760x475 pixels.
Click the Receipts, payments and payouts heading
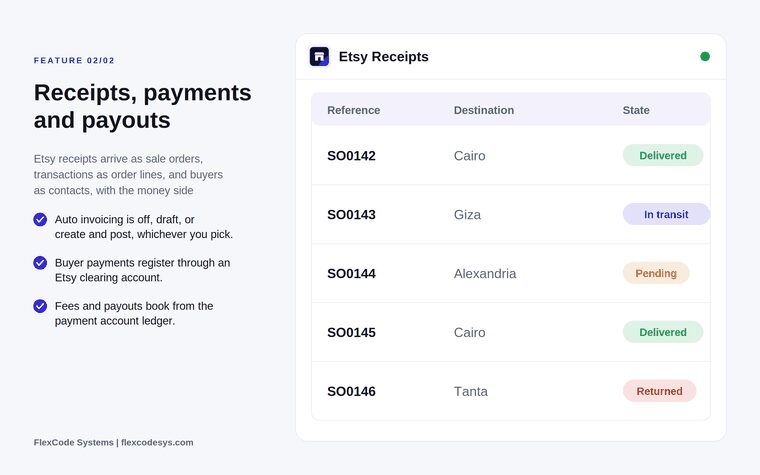(x=142, y=106)
